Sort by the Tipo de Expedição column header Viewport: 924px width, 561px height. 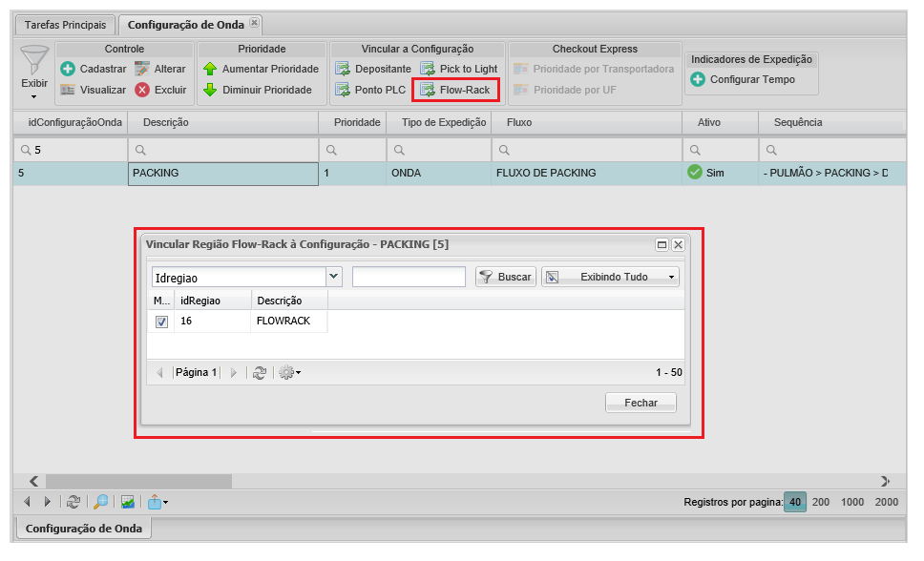439,122
